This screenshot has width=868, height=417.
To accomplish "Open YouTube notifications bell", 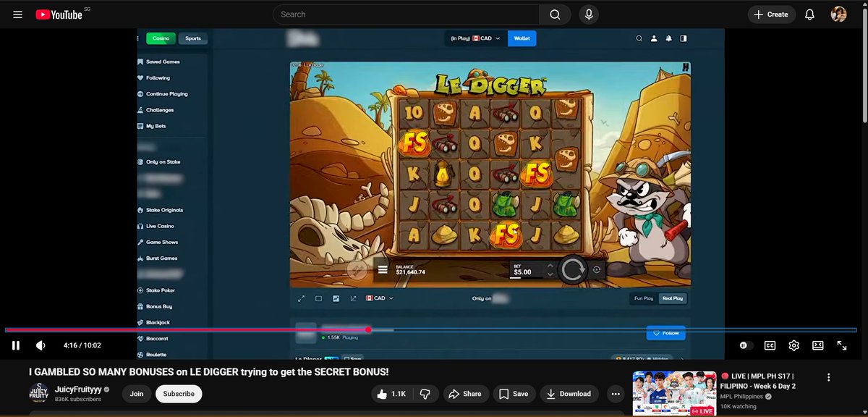I will (x=810, y=14).
